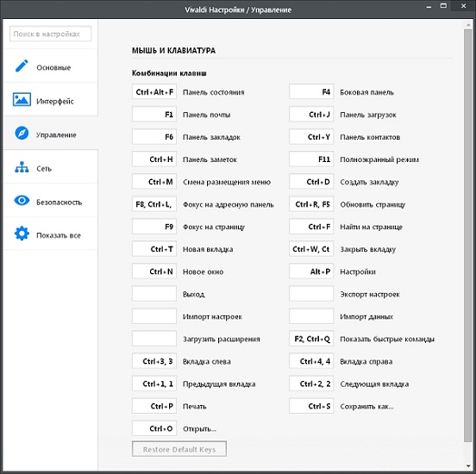Edit shortcut field for Сохранить как...
The height and width of the screenshot is (474, 476).
click(311, 406)
